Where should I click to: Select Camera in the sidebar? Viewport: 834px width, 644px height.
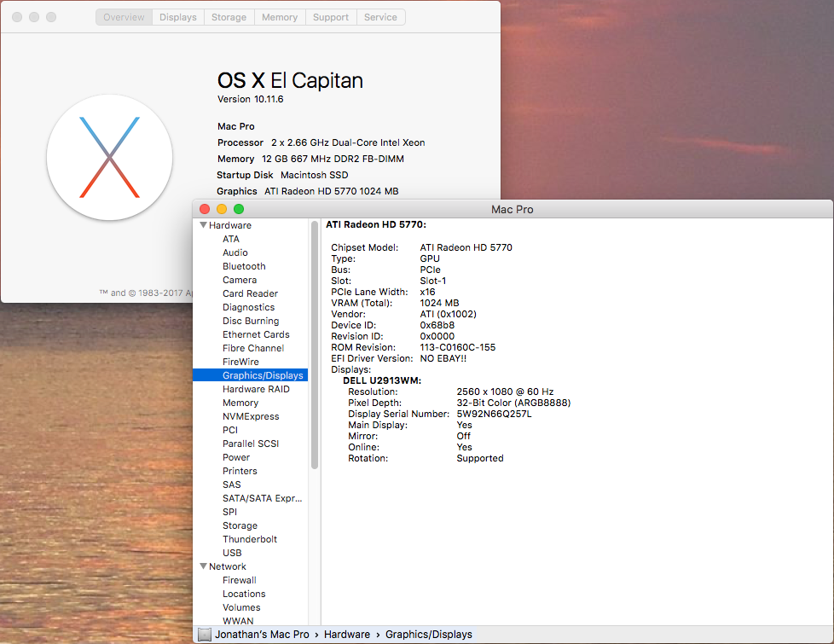pyautogui.click(x=240, y=280)
